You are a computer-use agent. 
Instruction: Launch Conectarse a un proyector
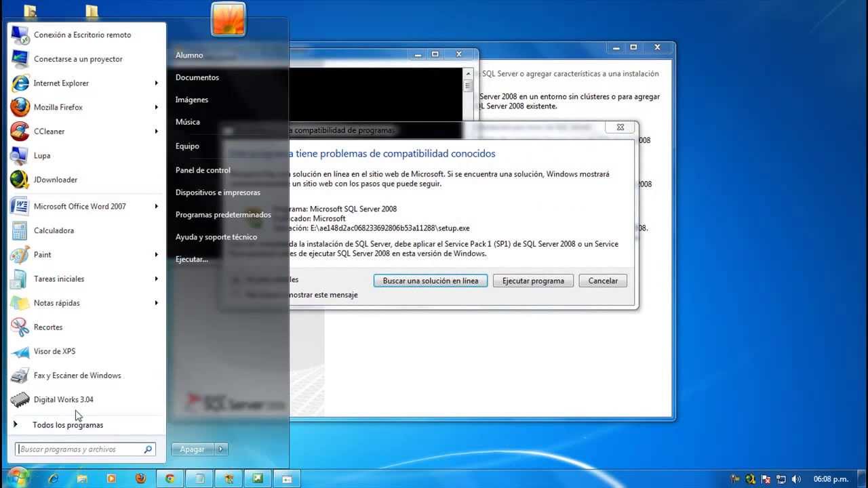86,59
